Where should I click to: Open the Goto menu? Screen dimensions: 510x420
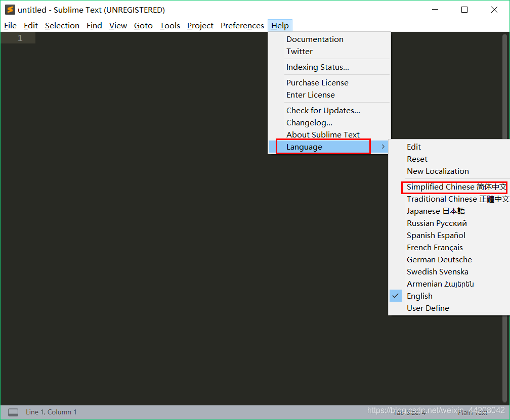point(143,26)
